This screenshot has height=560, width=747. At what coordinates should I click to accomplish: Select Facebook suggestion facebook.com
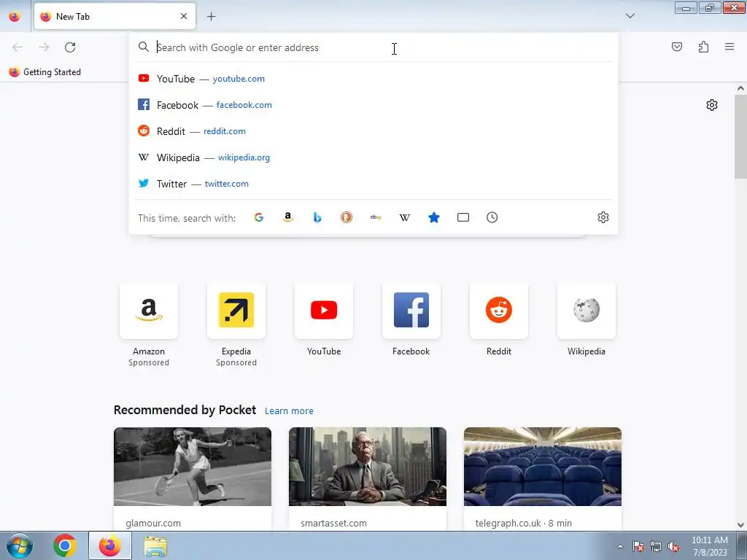point(373,105)
